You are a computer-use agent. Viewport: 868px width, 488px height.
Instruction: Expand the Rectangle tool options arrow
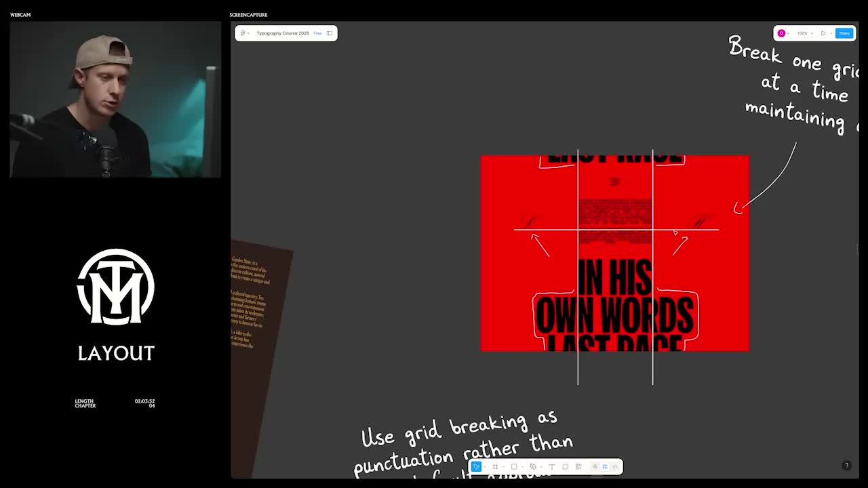coord(523,466)
